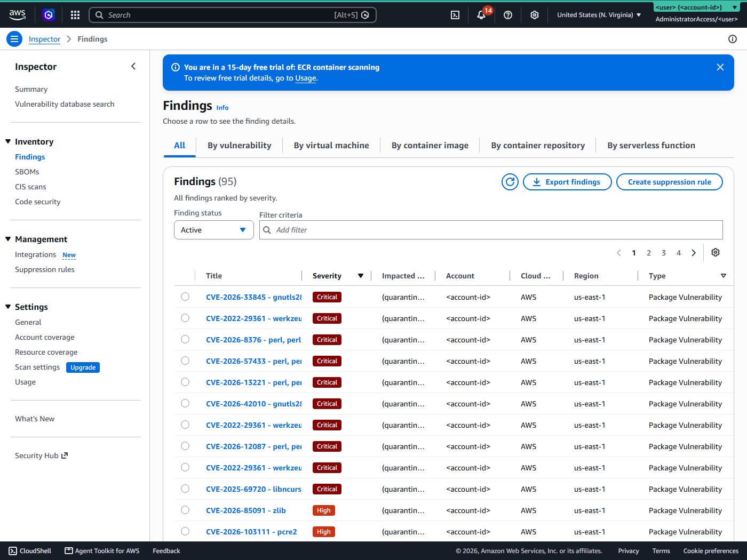Image resolution: width=747 pixels, height=560 pixels.
Task: Go to next page of findings
Action: pos(694,253)
